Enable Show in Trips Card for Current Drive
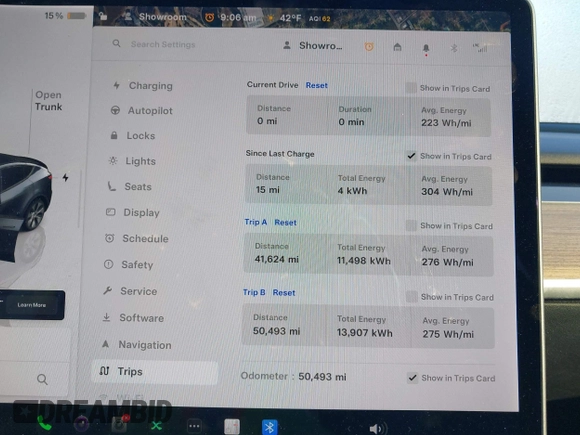The image size is (580, 435). pyautogui.click(x=411, y=88)
